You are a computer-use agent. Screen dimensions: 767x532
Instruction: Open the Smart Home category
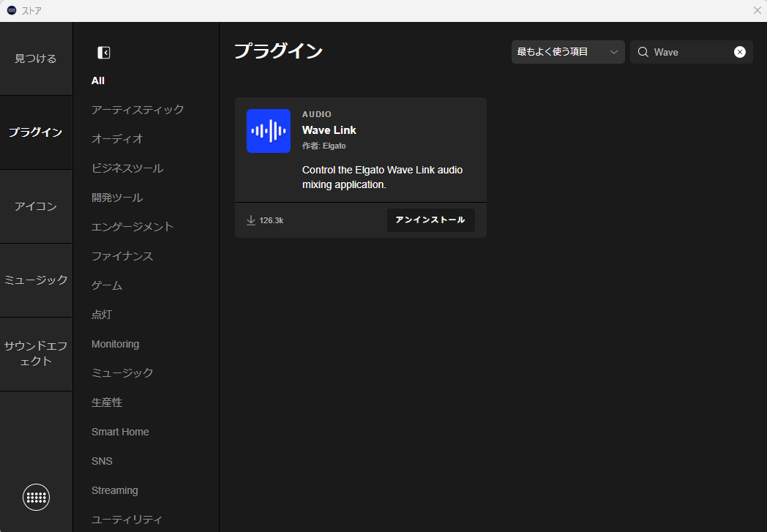(120, 432)
